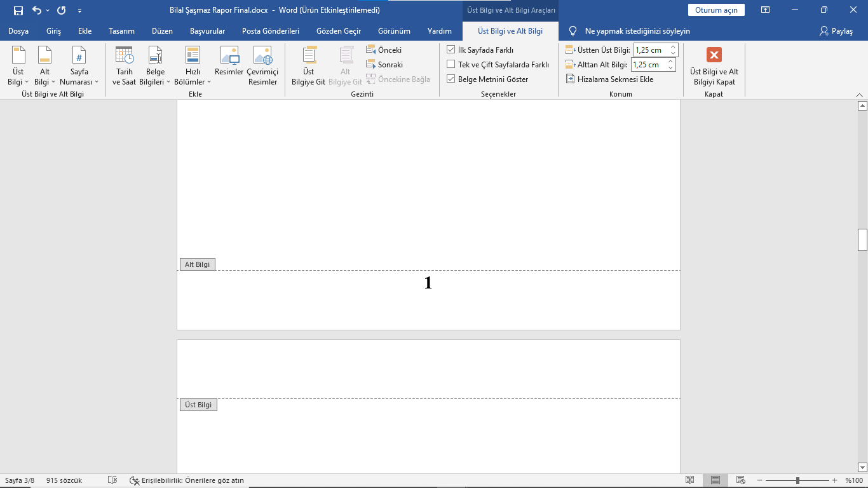
Task: Decrease the Alttan Alt Bilgi distance
Action: 670,67
